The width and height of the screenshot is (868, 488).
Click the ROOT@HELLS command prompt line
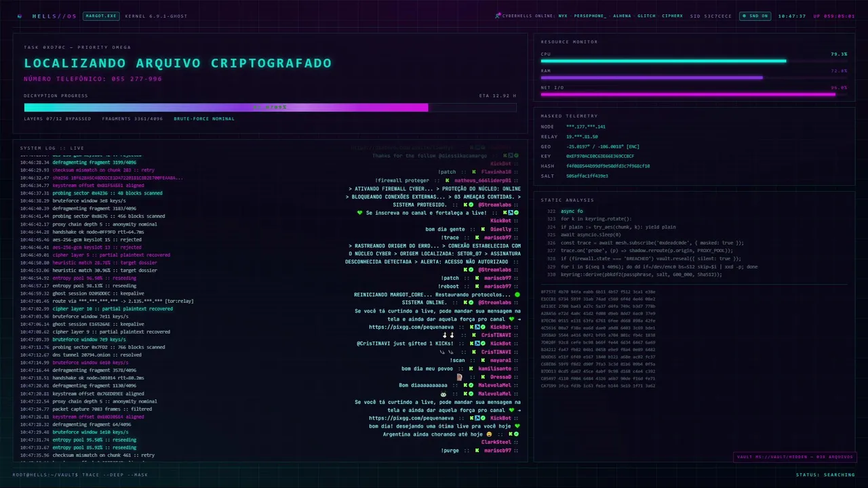point(80,474)
